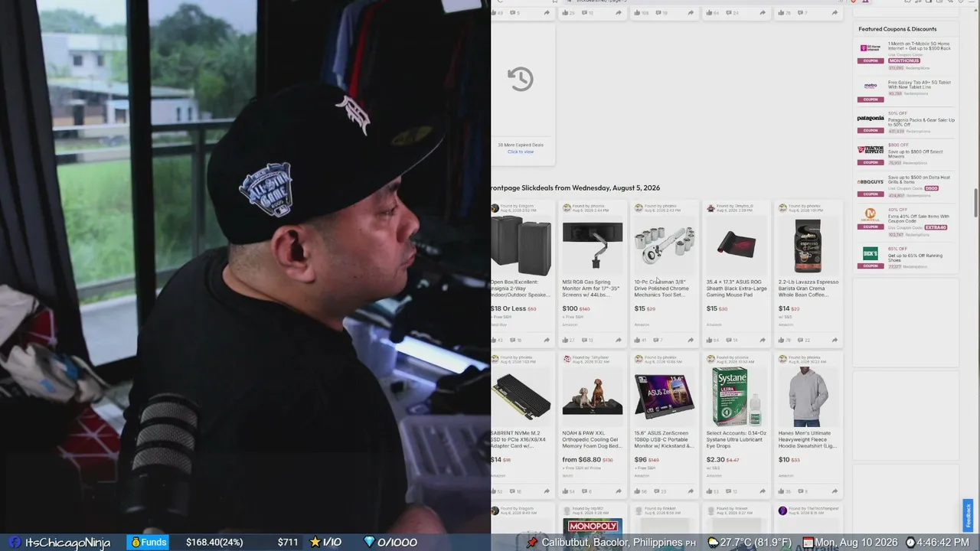Like the ASUS ROG Sheath Mouse Pad deal

(x=710, y=340)
